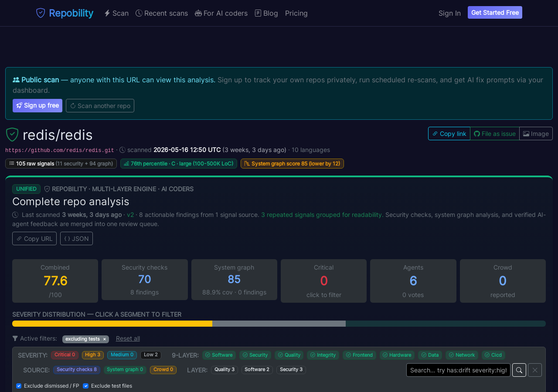Image resolution: width=558 pixels, height=392 pixels.
Task: Open the Pricing page
Action: tap(296, 13)
